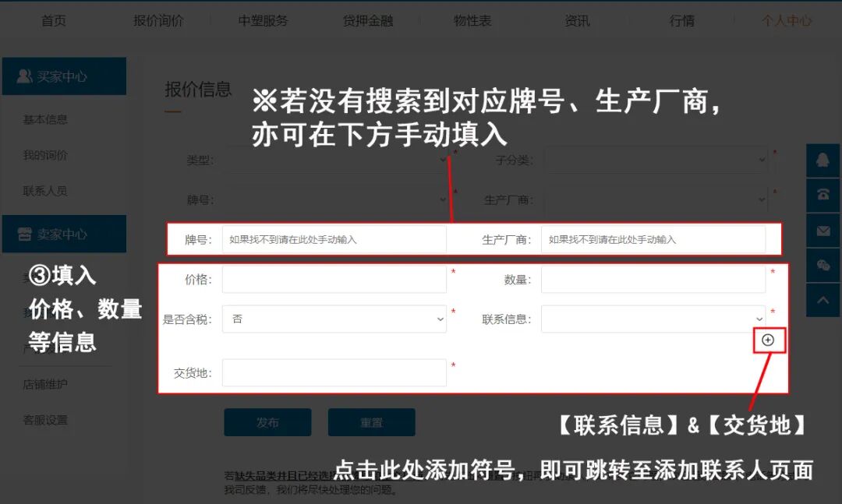Click the back-to-top arrow icon
Viewport: 842px width, 504px height.
823,300
